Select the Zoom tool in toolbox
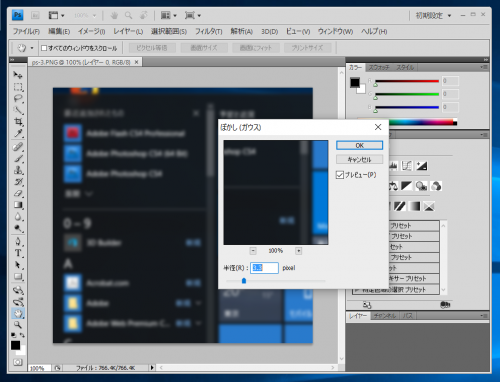 coord(18,324)
